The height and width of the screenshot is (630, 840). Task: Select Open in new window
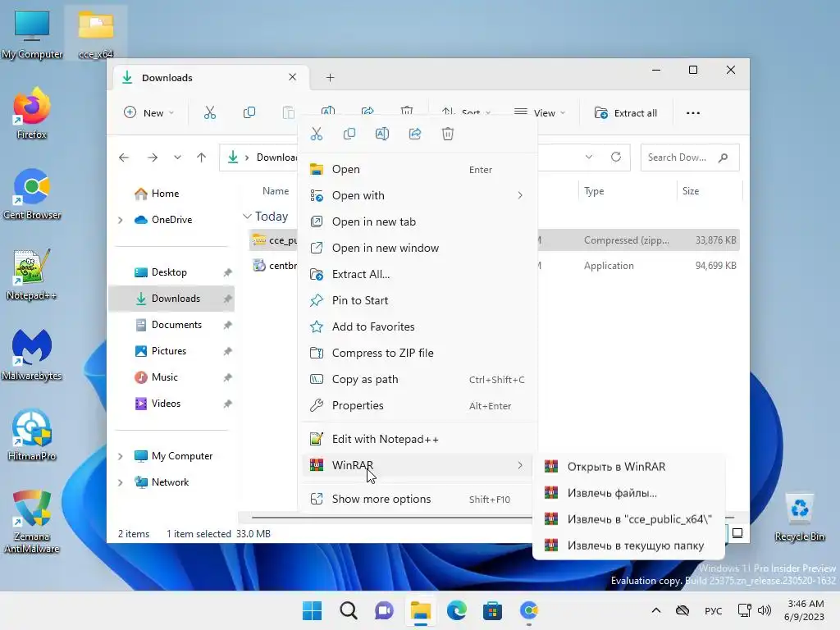coord(418,248)
